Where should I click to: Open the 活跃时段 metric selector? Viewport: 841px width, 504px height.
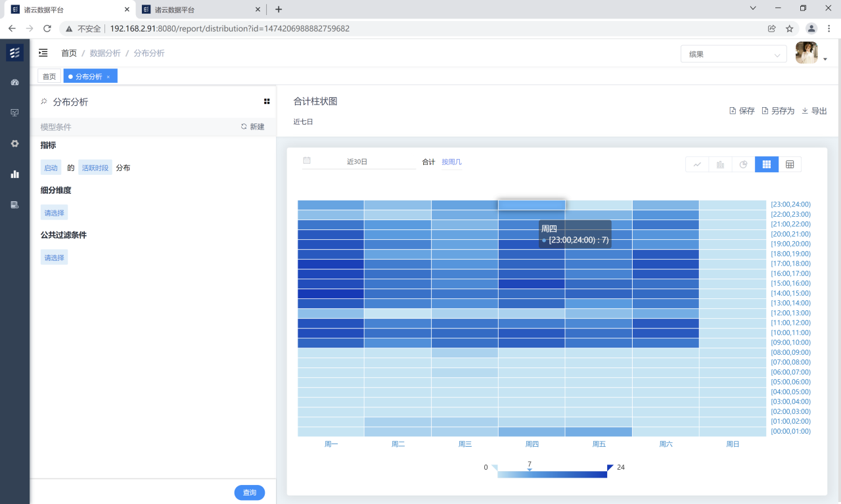click(x=95, y=168)
